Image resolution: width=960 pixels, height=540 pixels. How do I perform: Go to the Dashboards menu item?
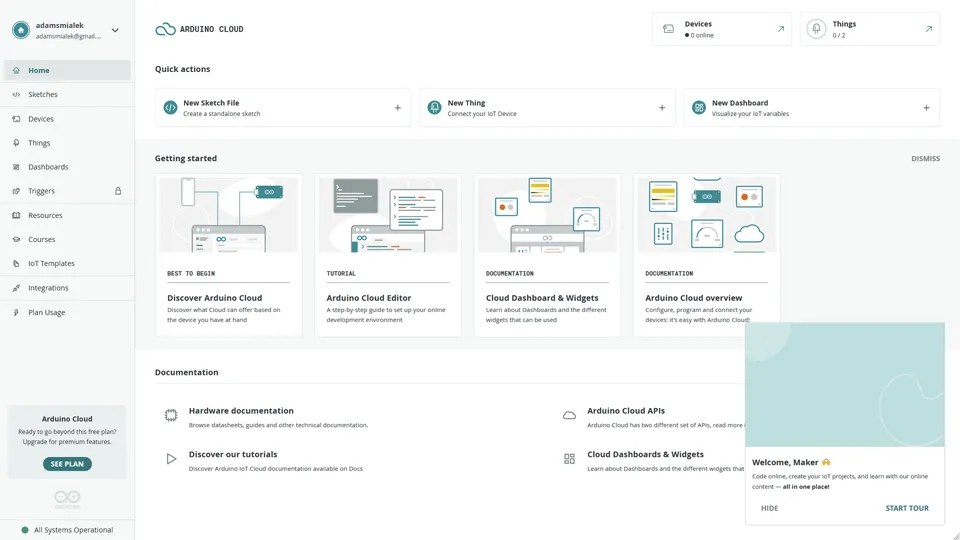pyautogui.click(x=67, y=167)
